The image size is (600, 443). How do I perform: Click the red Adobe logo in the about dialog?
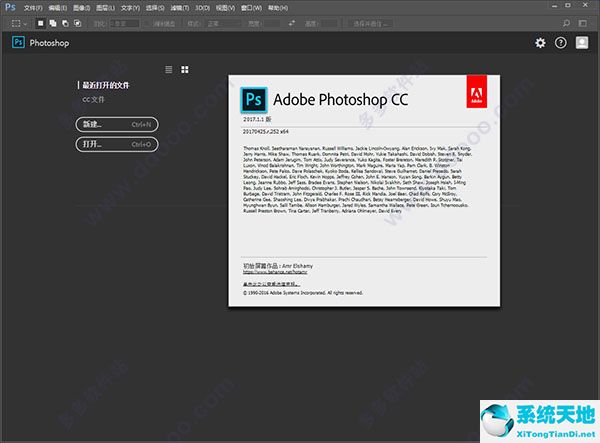(x=476, y=91)
